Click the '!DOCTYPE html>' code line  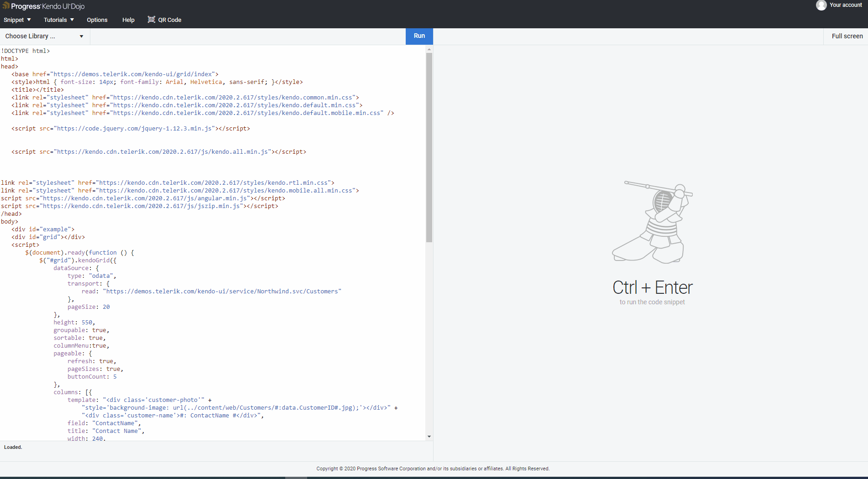point(26,51)
